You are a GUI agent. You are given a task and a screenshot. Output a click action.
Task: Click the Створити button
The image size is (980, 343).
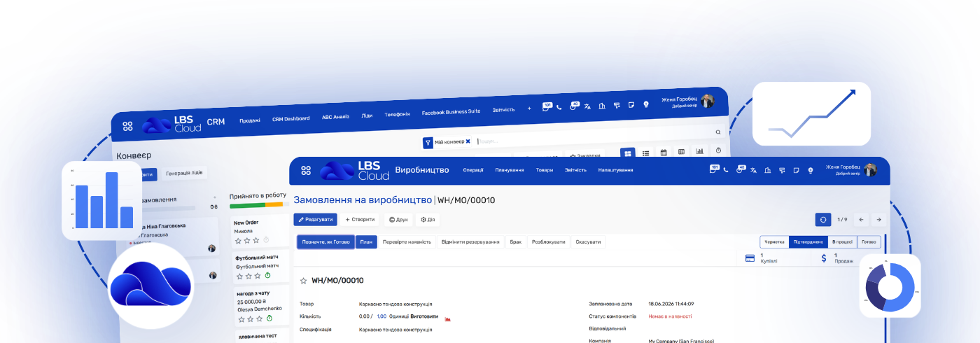[360, 220]
